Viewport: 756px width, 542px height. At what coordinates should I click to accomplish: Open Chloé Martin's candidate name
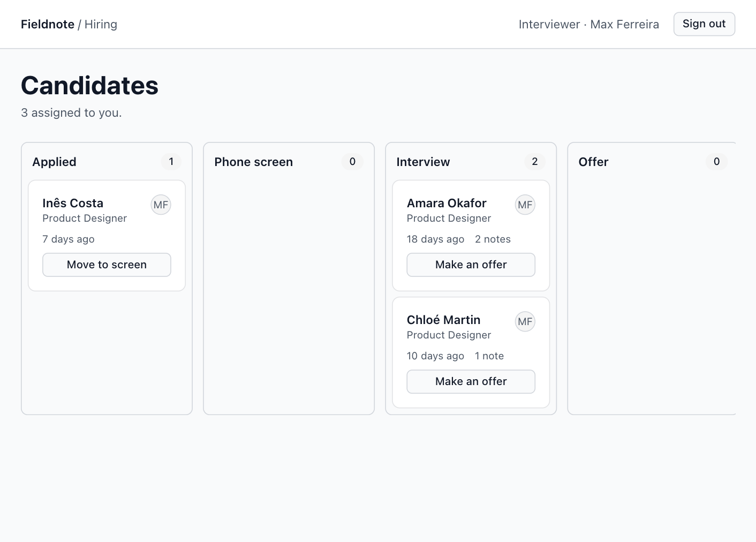443,320
